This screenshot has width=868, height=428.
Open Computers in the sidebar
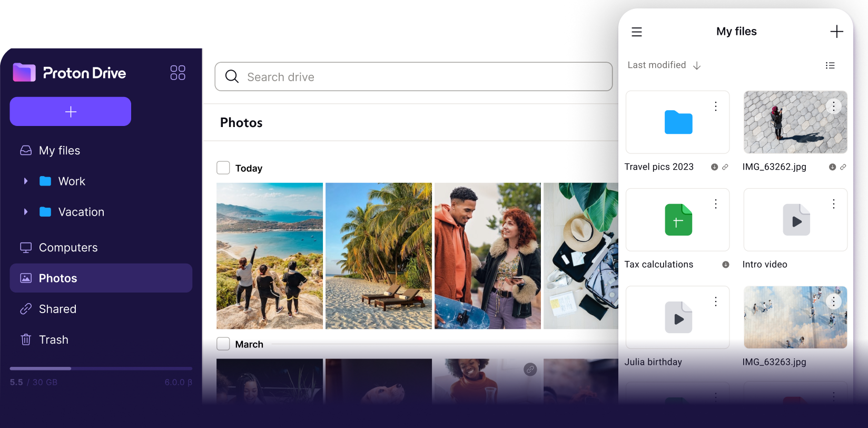[x=67, y=248]
